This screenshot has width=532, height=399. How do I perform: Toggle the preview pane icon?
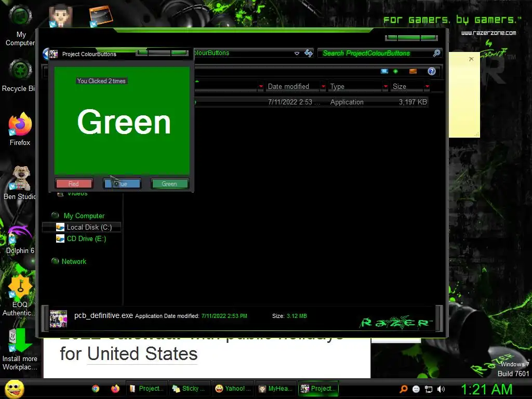(413, 71)
